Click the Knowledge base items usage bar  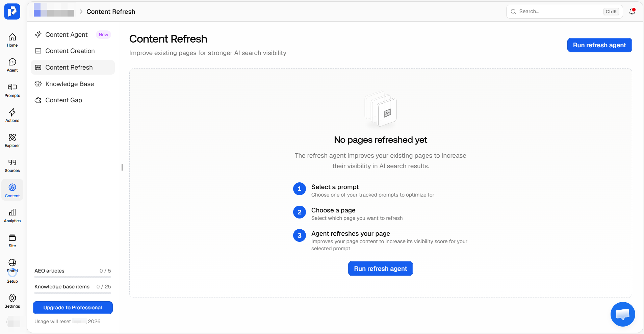pos(73,293)
